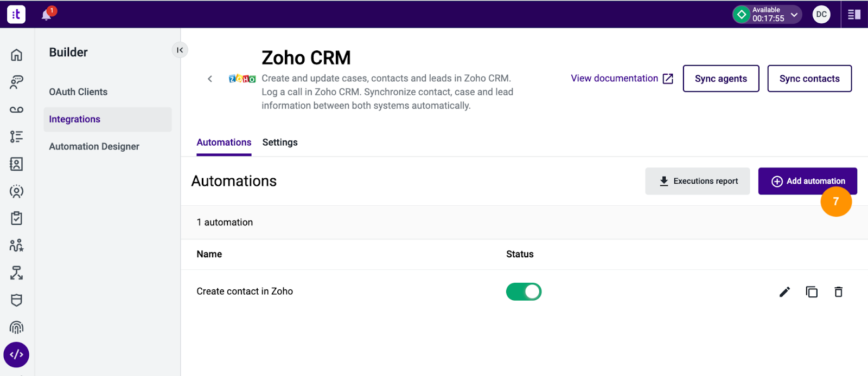Open the right side panel icon

click(x=854, y=15)
